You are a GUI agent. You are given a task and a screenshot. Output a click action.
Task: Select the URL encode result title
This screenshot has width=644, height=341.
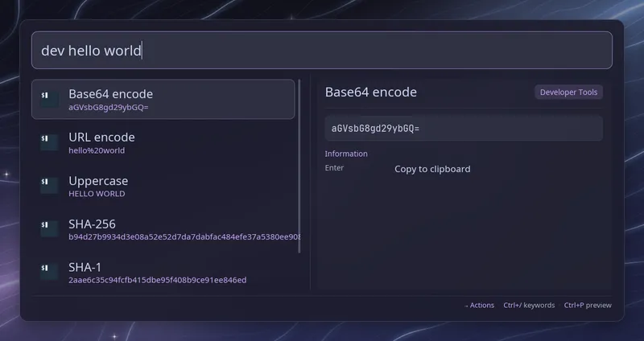[101, 137]
